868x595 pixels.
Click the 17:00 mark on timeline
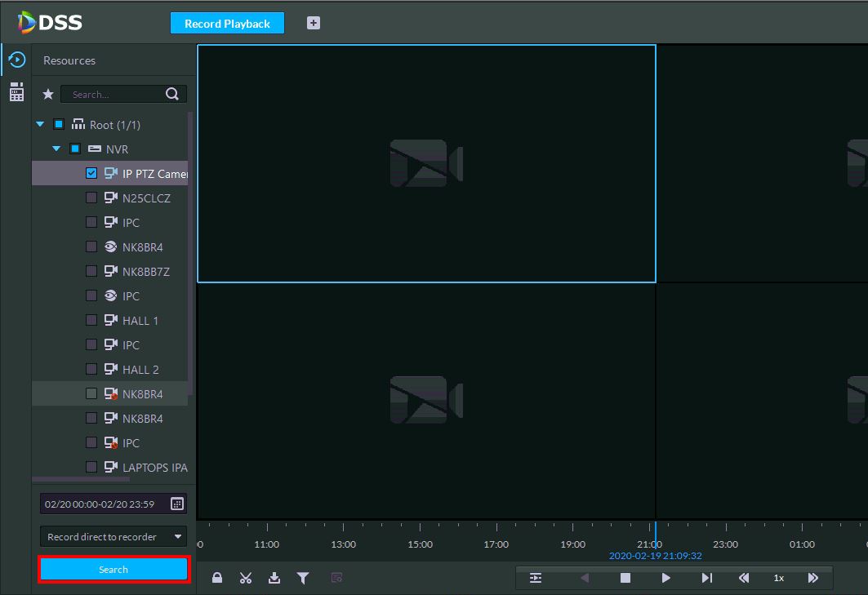(496, 544)
